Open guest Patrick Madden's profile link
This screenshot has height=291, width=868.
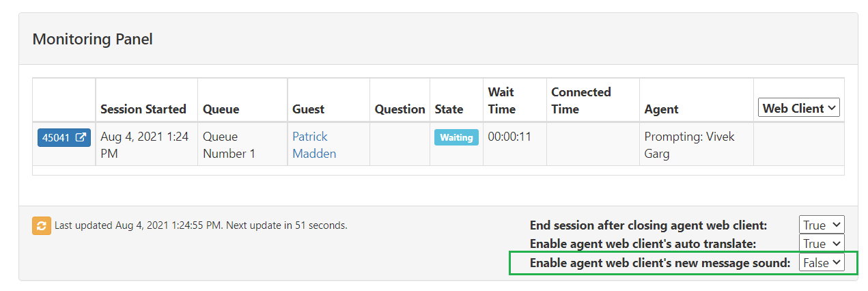pos(314,145)
